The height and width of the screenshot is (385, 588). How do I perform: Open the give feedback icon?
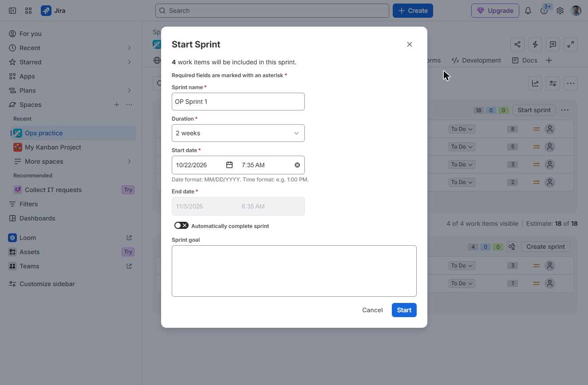(553, 44)
